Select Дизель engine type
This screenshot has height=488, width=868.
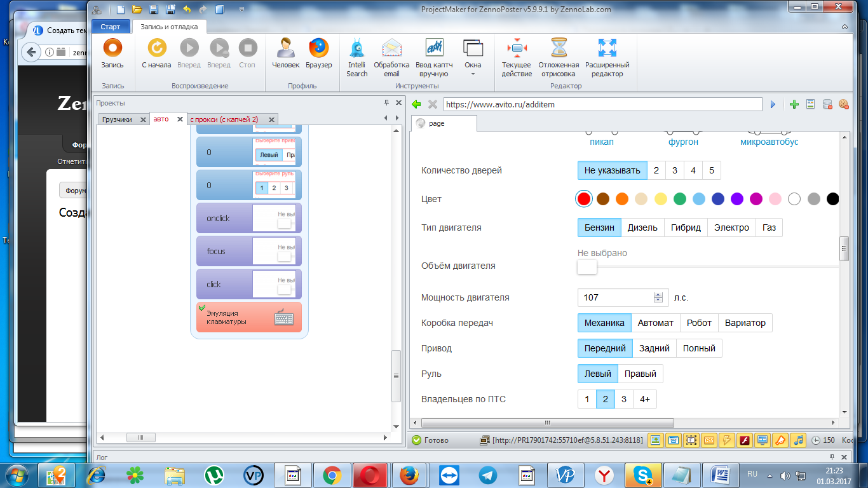point(642,227)
